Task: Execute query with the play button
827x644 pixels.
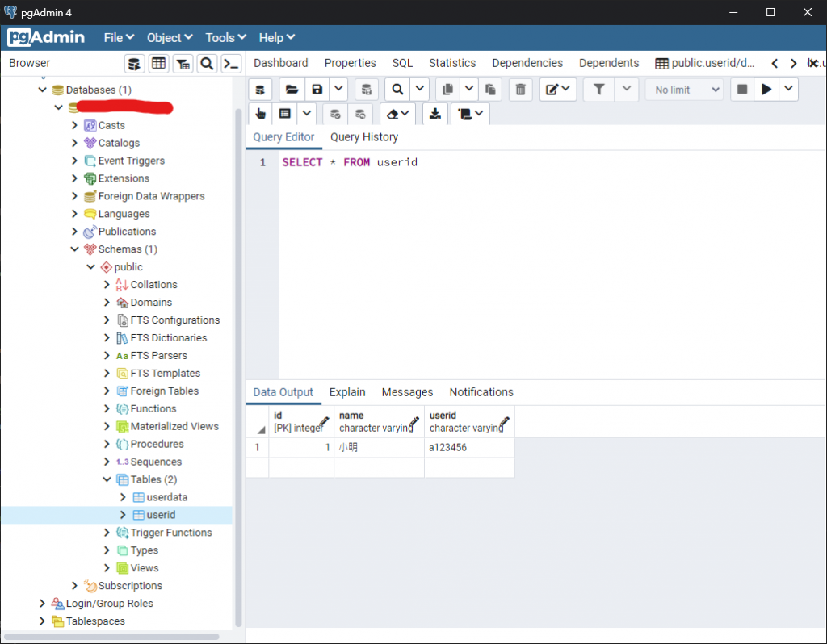Action: pyautogui.click(x=766, y=90)
